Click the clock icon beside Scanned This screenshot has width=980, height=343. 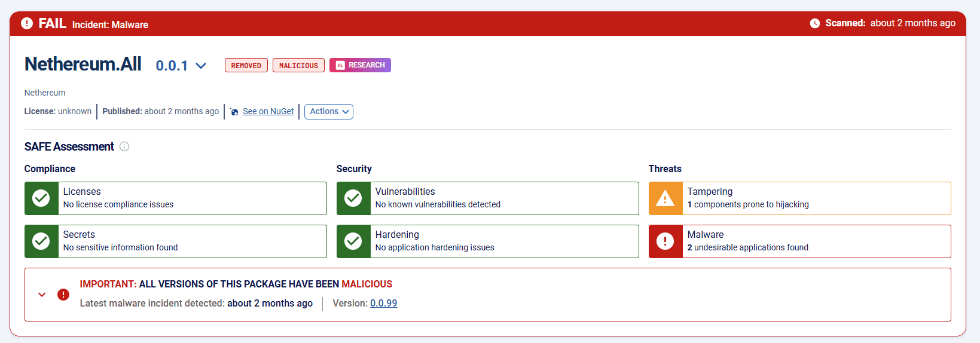(x=815, y=23)
